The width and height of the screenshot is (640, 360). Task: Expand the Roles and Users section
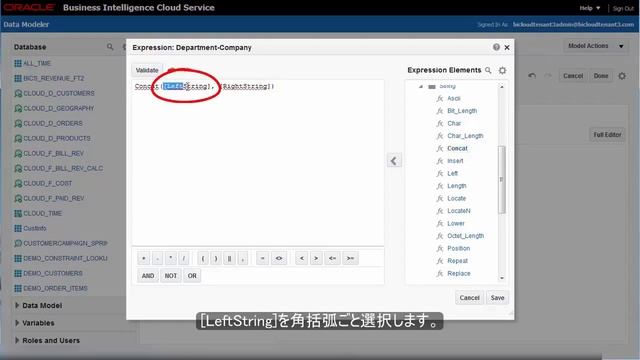pyautogui.click(x=17, y=340)
